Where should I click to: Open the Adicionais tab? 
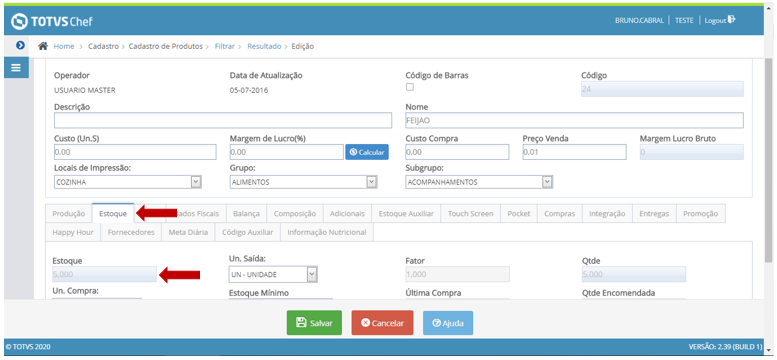pos(347,214)
